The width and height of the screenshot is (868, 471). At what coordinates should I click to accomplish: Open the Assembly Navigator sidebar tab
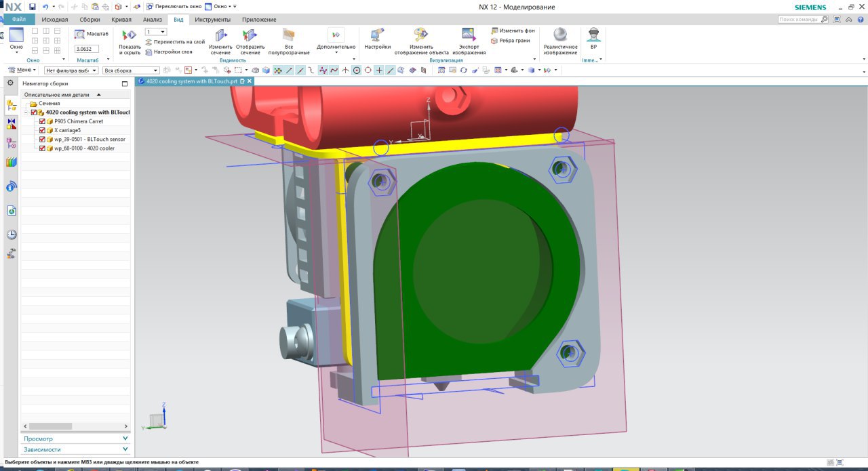[12, 105]
